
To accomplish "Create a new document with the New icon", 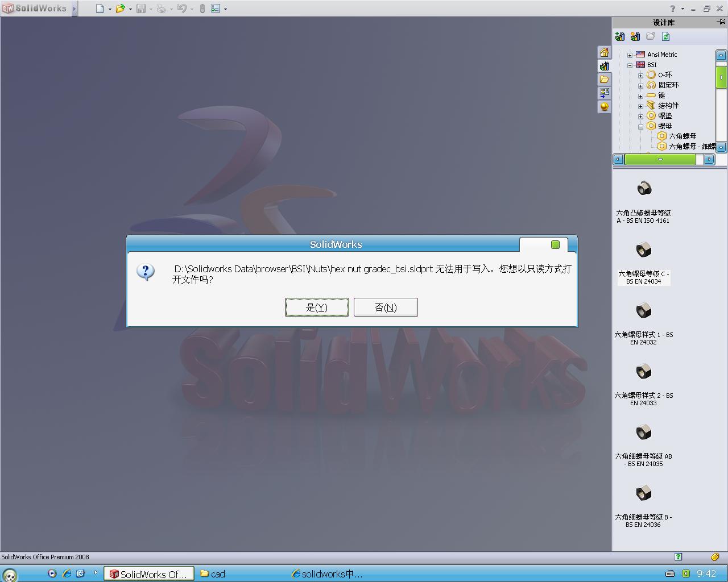I will click(100, 9).
